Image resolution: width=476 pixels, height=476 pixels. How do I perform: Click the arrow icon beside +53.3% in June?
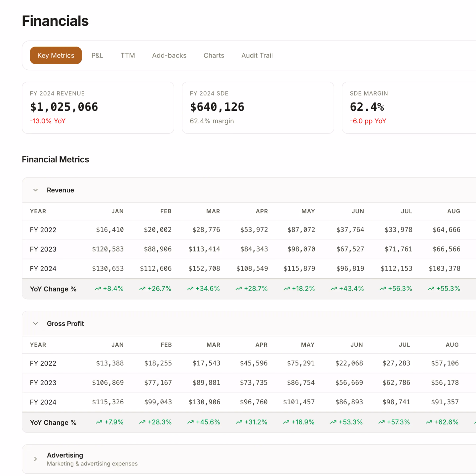coord(333,422)
